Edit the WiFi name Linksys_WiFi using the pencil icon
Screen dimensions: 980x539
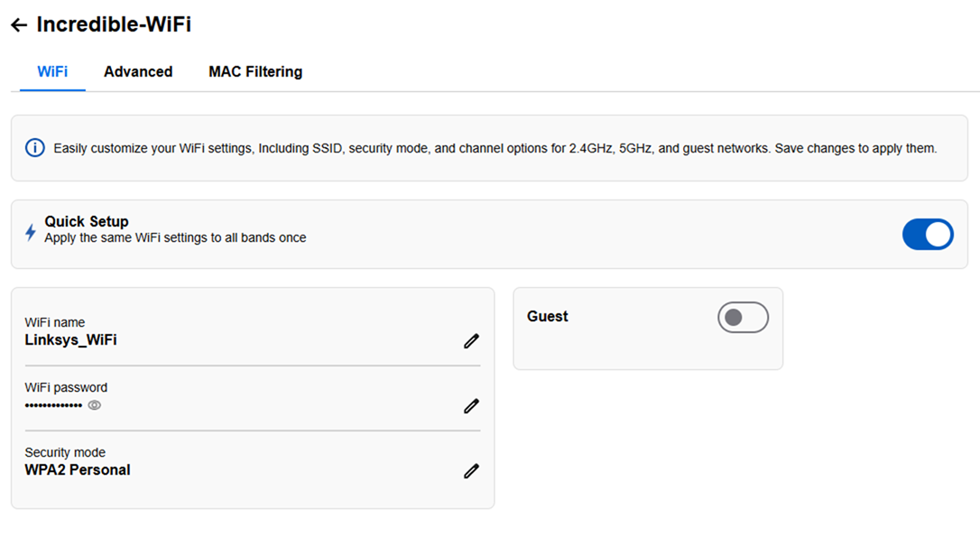(x=471, y=341)
